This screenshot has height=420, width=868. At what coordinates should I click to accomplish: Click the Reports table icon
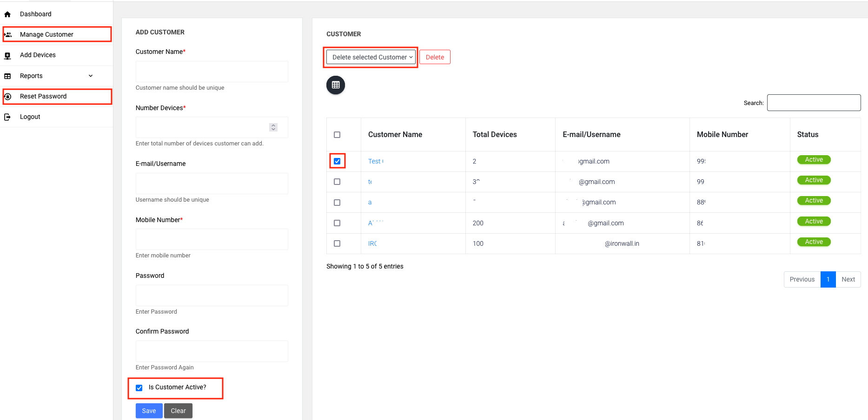pyautogui.click(x=7, y=76)
